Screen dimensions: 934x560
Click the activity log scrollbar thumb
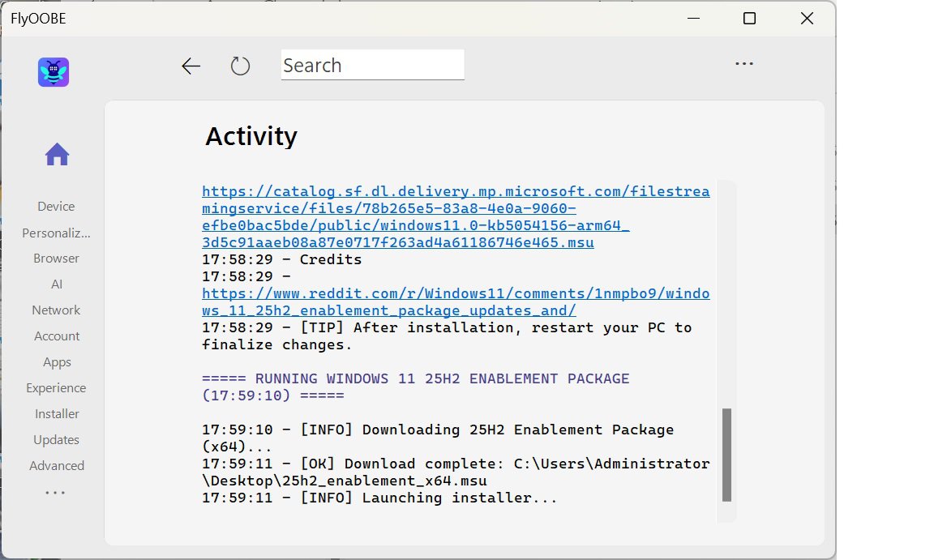pos(726,454)
